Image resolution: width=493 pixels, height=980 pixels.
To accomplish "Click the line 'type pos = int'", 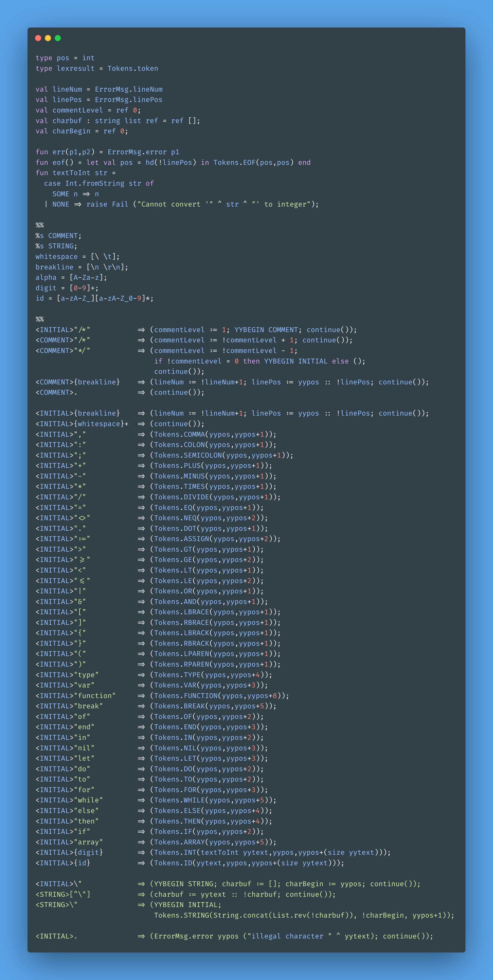I will [x=65, y=58].
